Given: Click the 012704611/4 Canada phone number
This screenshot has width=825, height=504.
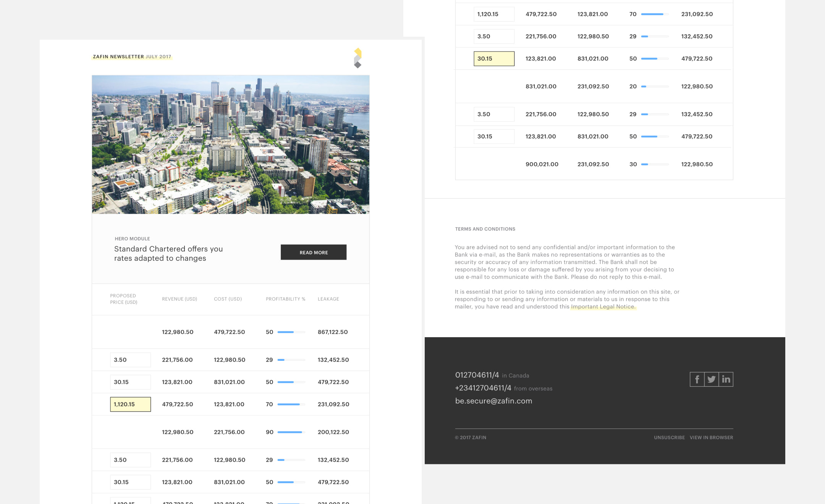Looking at the screenshot, I should pos(477,375).
